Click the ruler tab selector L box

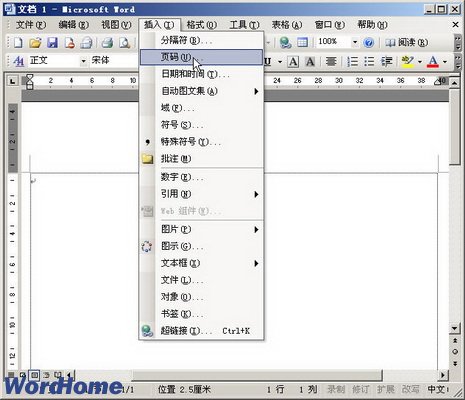point(13,81)
